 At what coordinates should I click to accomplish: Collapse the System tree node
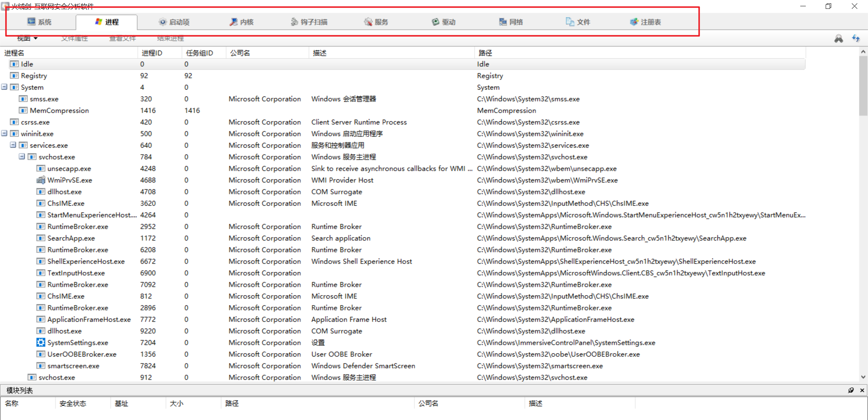click(4, 87)
